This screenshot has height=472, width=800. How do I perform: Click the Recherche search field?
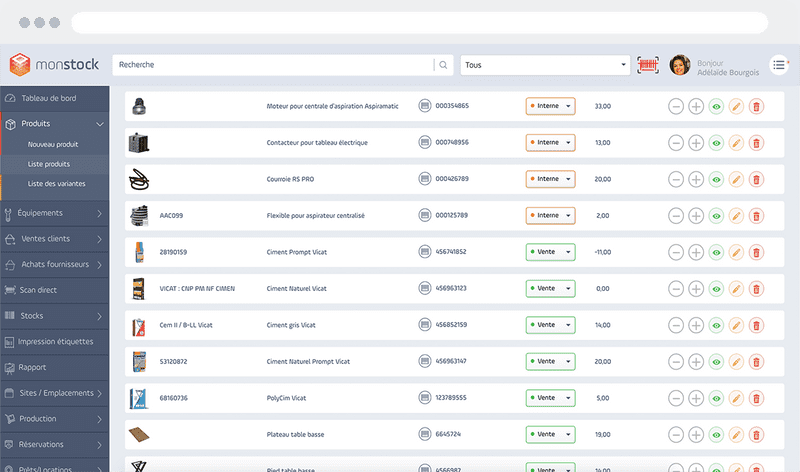click(273, 65)
